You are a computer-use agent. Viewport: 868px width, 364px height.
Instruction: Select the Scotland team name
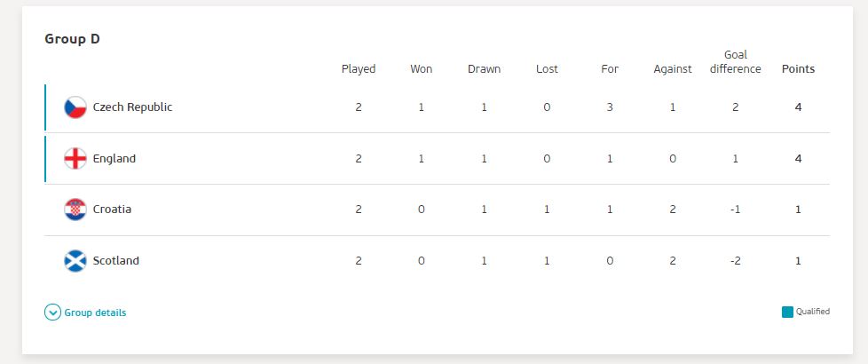[115, 261]
